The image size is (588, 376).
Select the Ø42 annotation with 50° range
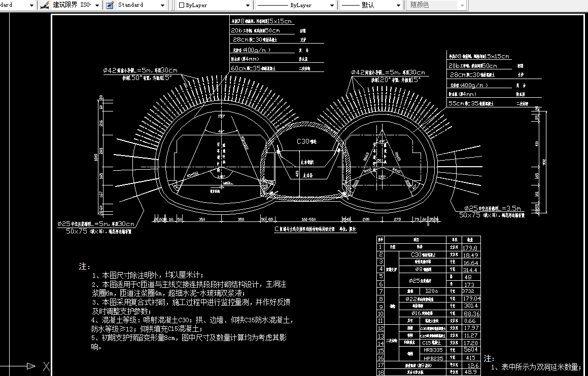[x=140, y=74]
